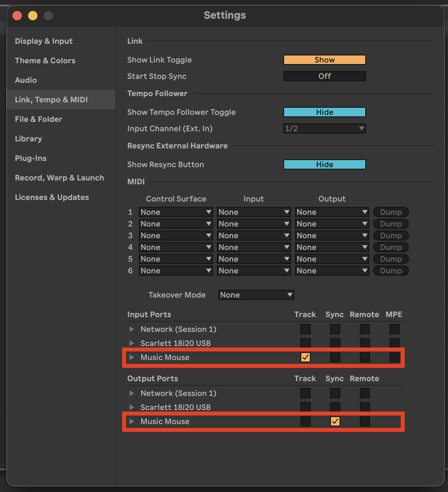Uncheck Track for Music Mouse input

(x=306, y=357)
